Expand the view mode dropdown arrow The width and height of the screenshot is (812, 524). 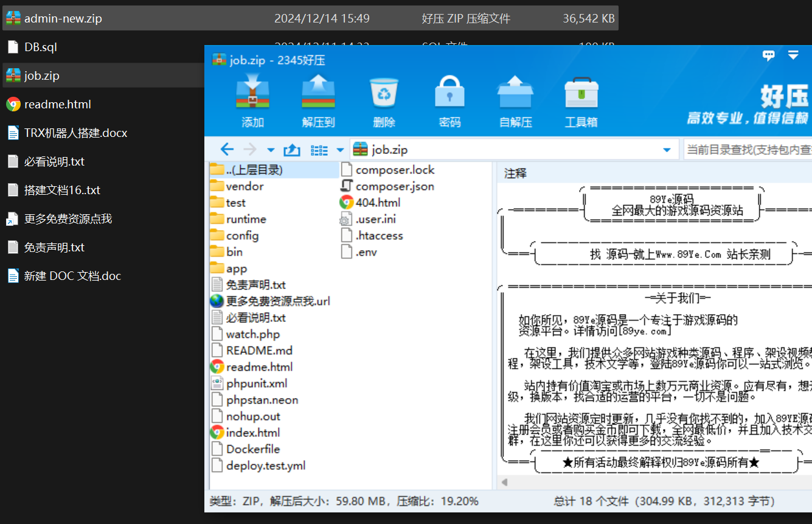click(x=340, y=150)
